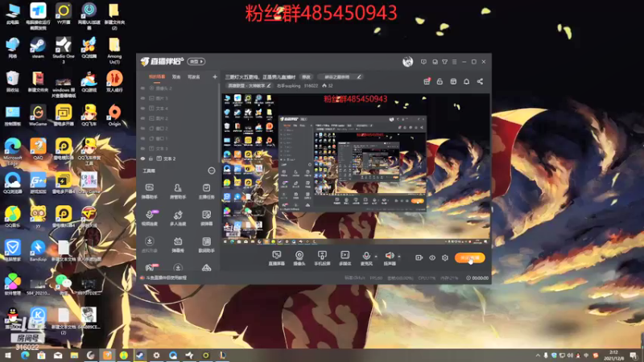Screen dimensions: 644x362
Task: Expand the speaker options arrow
Action: [x=399, y=257]
